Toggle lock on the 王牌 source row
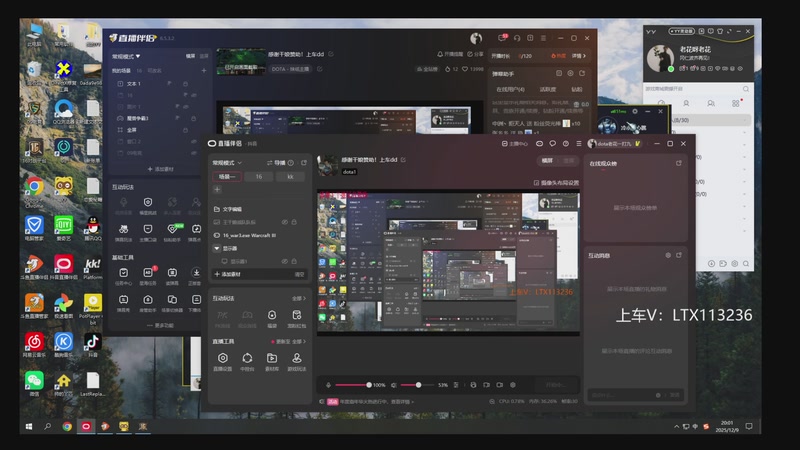 (294, 222)
